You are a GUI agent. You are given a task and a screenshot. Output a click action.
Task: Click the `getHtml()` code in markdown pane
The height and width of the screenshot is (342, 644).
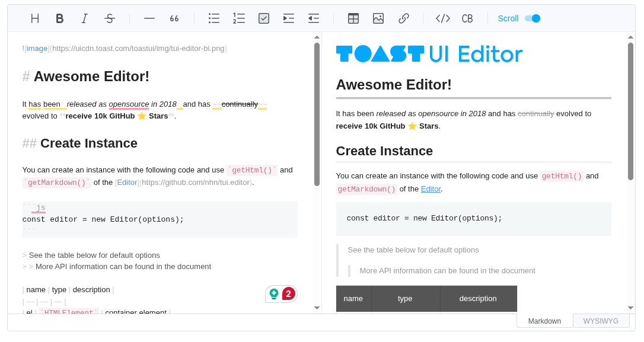pos(252,170)
